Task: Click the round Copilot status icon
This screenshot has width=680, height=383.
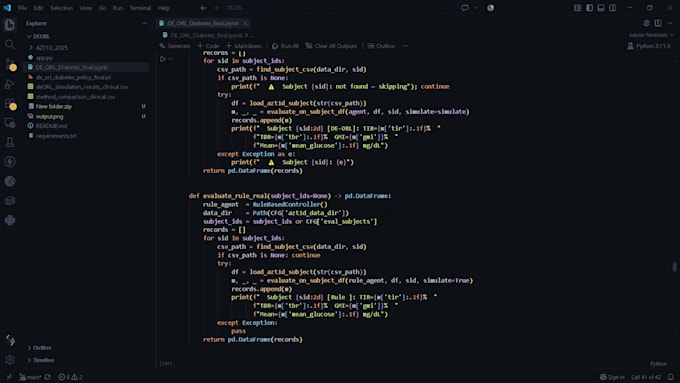Action: point(490,8)
